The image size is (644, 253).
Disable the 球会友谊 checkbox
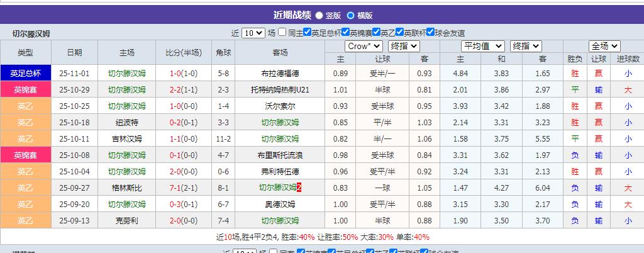pyautogui.click(x=431, y=33)
